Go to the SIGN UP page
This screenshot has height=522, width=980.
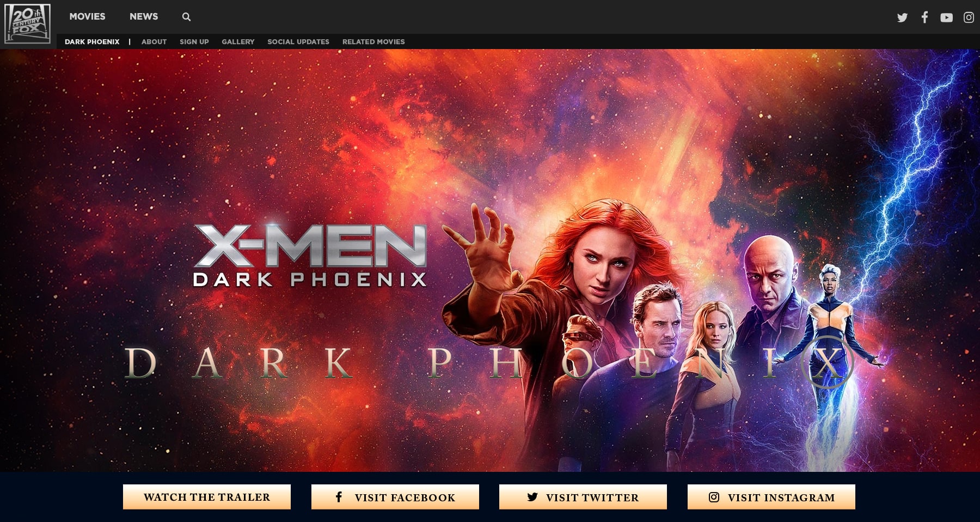click(194, 41)
